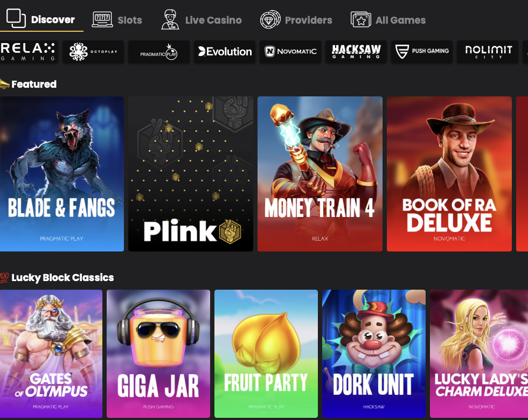Viewport: 528px width, 420px height.
Task: Play the Dork Unit game card
Action: click(374, 354)
